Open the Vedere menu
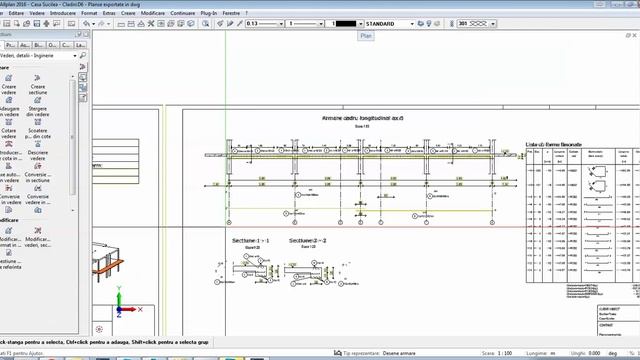Screen dimensions: 640x360 37,13
